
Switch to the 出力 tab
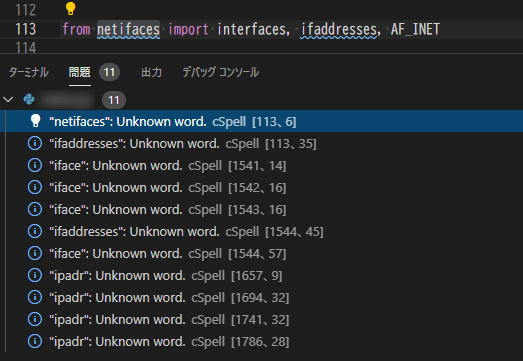point(151,72)
